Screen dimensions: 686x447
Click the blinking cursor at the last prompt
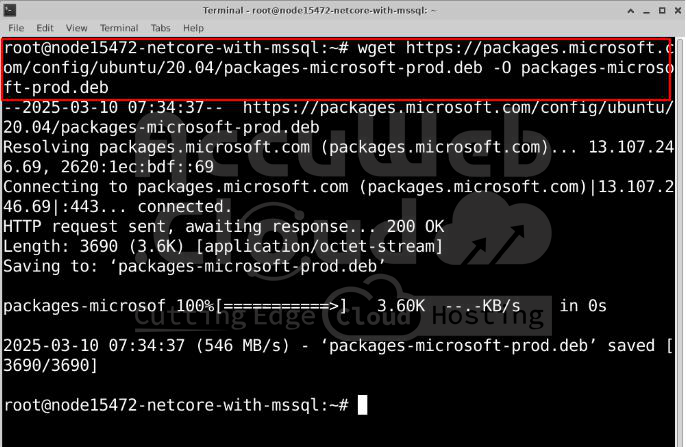[362, 405]
